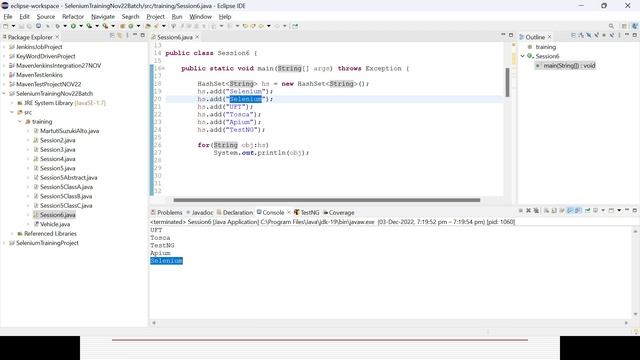This screenshot has height=360, width=640.
Task: Collapse the src folder
Action: (x=12, y=112)
